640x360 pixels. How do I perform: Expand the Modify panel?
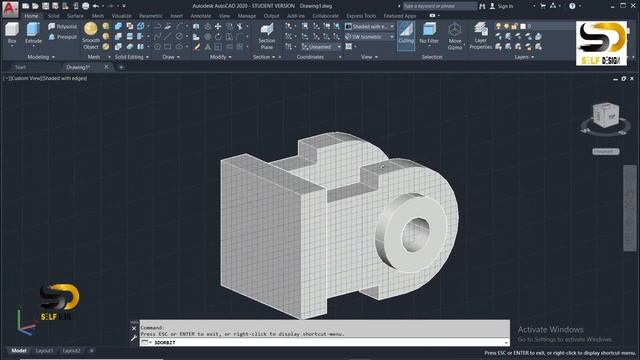click(220, 57)
